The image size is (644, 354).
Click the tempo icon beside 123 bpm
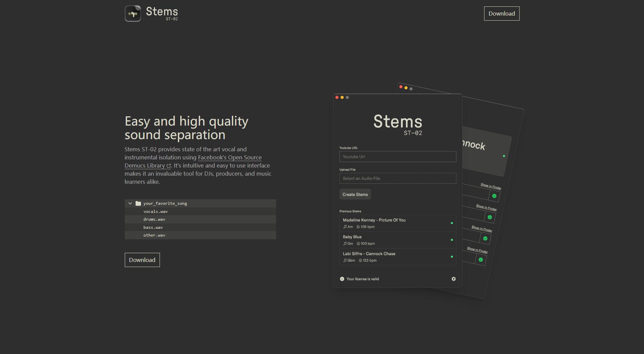[360, 260]
